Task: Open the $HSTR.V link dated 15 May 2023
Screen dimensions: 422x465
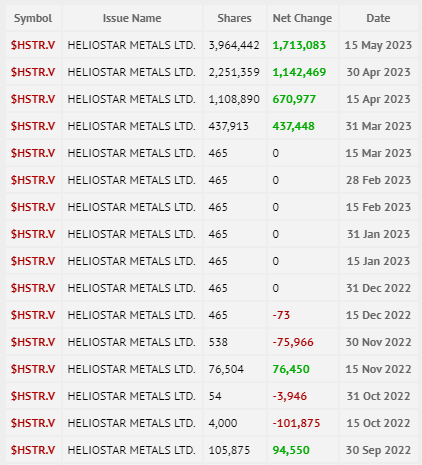Action: [33, 45]
